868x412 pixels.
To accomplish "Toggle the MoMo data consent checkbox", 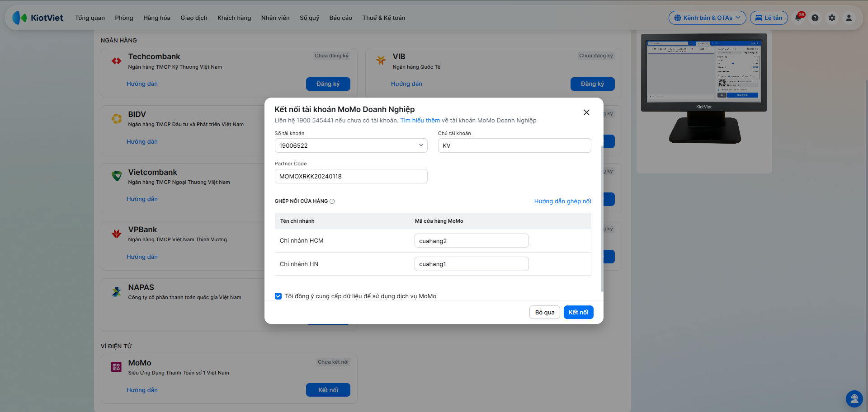I will [278, 296].
